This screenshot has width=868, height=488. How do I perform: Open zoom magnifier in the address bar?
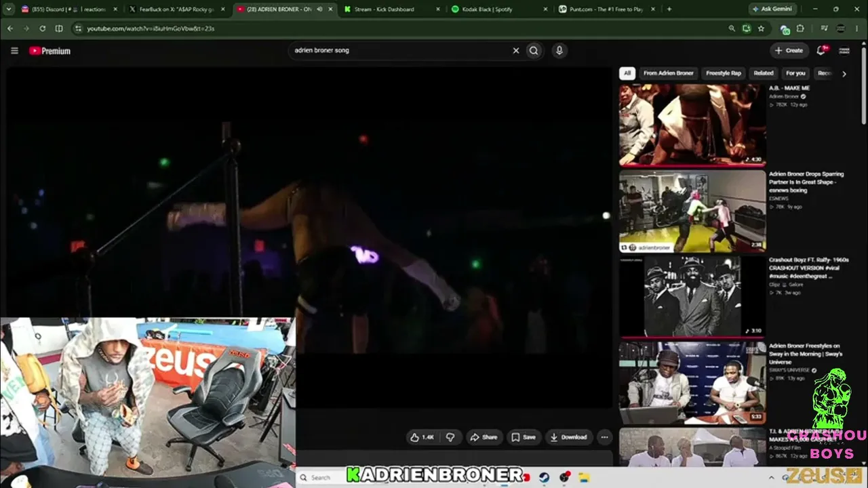click(x=732, y=28)
